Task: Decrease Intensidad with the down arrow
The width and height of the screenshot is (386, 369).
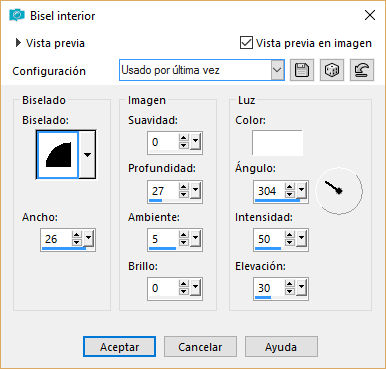Action: (x=289, y=243)
